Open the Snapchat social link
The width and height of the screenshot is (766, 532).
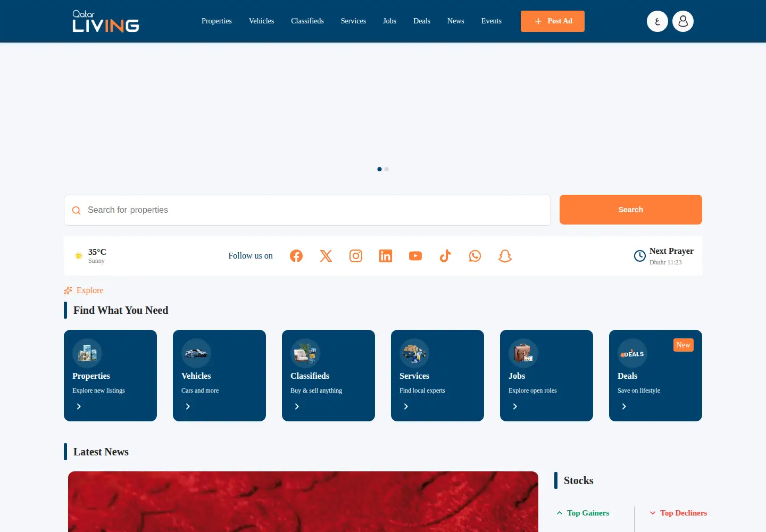505,256
